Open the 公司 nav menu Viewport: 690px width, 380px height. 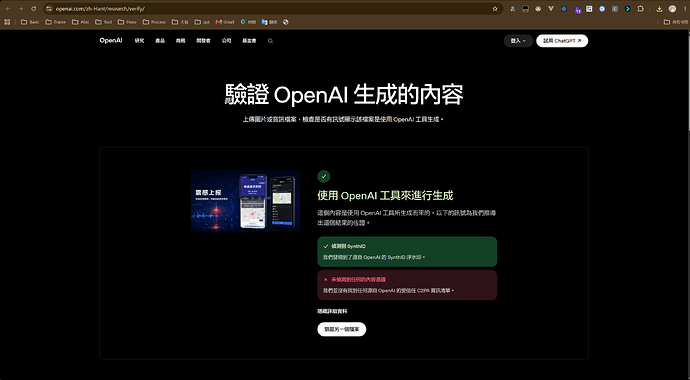(x=226, y=41)
